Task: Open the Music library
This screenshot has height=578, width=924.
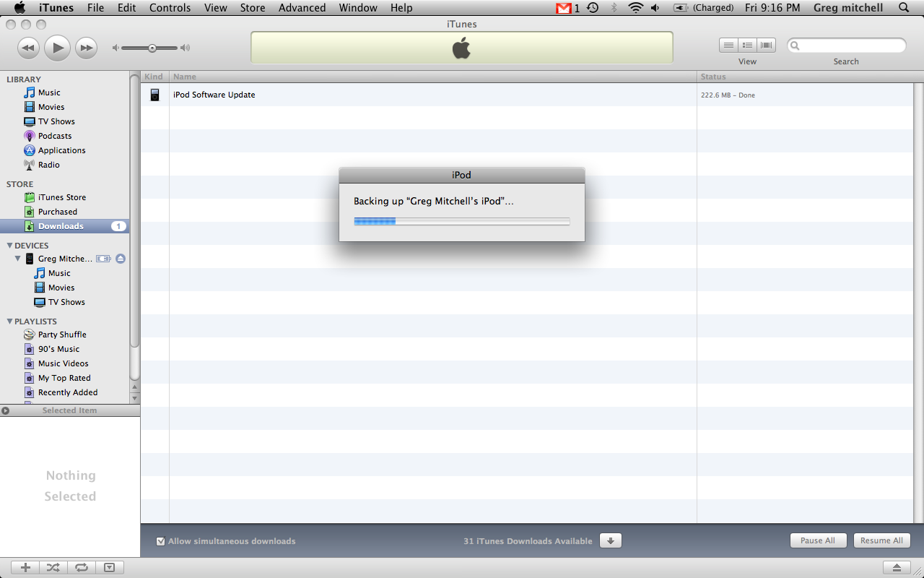Action: tap(49, 92)
